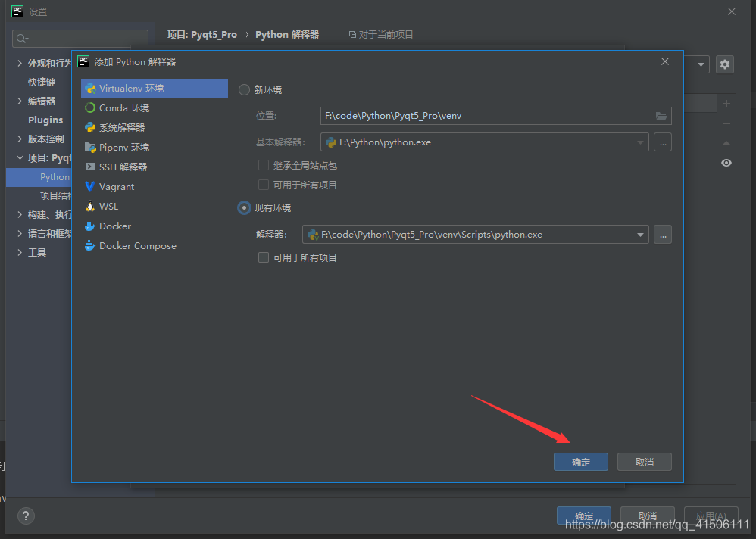756x539 pixels.
Task: Open settings gear icon beside interpreter dropdown
Action: pyautogui.click(x=725, y=64)
